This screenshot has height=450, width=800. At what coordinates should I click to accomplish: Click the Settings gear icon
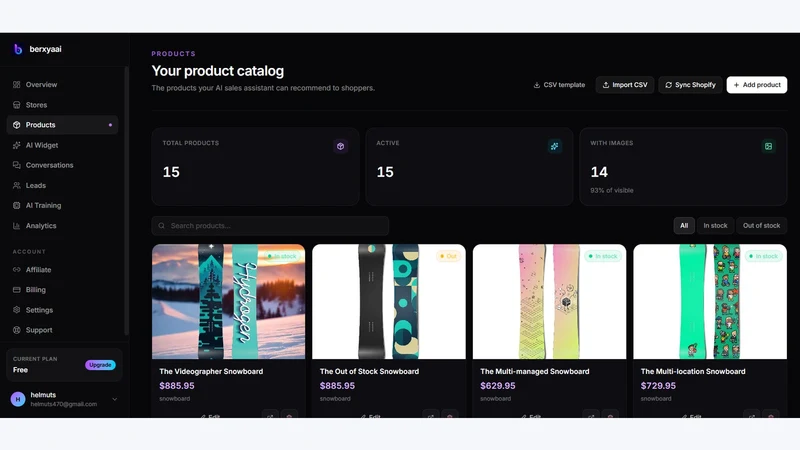16,310
